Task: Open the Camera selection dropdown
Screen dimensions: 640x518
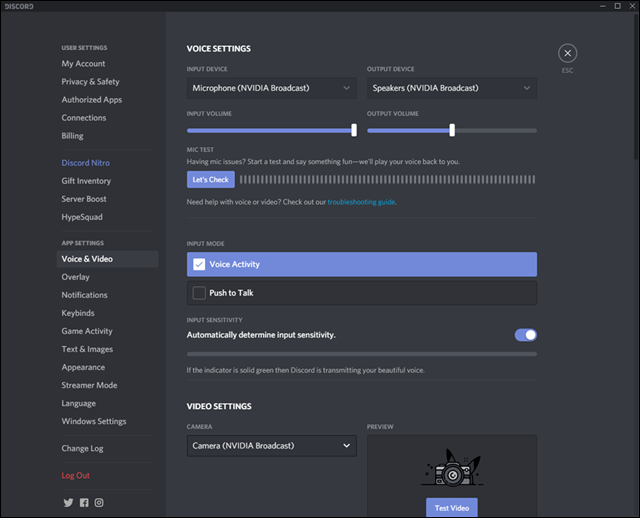Action: tap(271, 445)
